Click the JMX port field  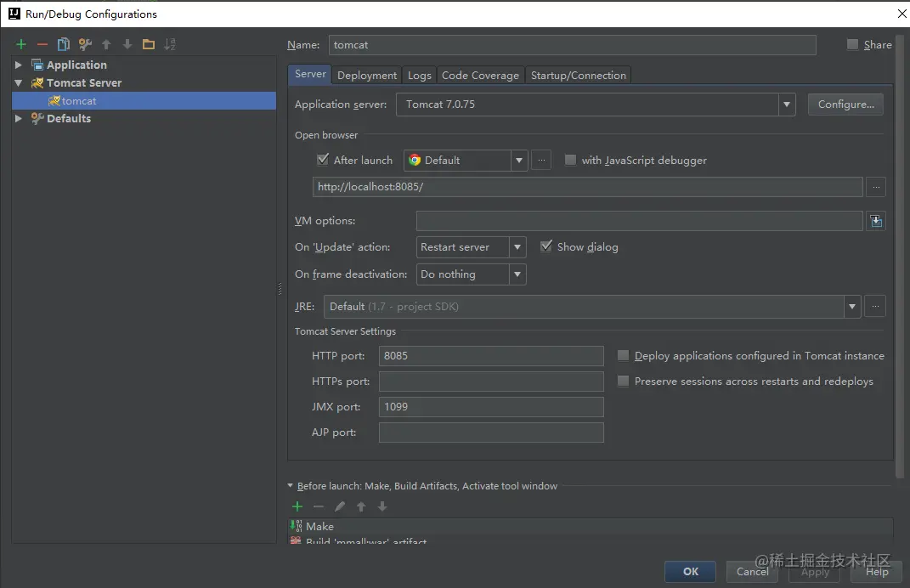click(x=491, y=407)
